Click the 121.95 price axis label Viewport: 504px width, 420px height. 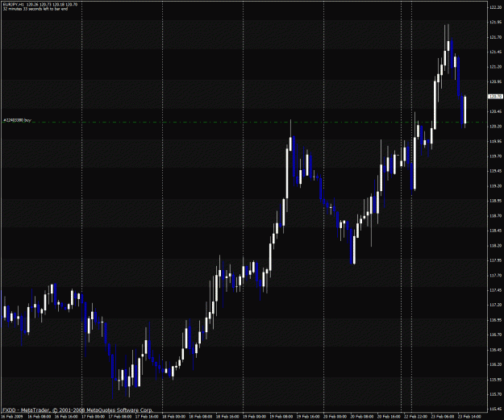point(495,23)
